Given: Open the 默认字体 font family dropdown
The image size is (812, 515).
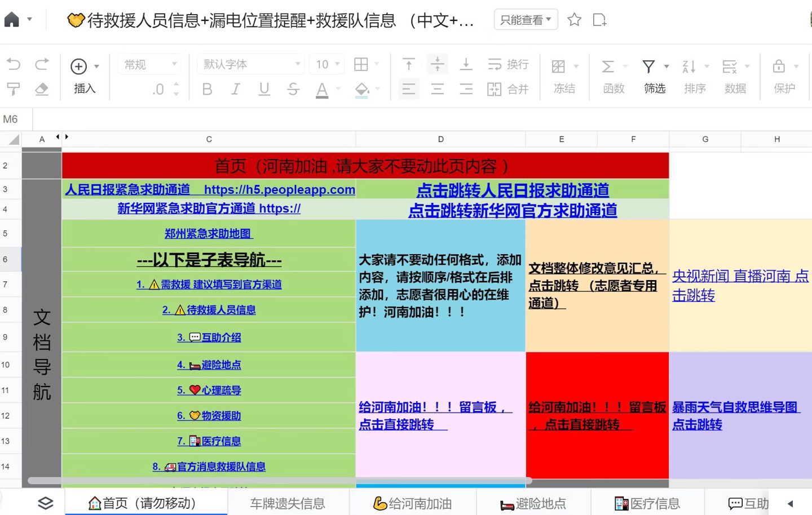Looking at the screenshot, I should pos(250,64).
